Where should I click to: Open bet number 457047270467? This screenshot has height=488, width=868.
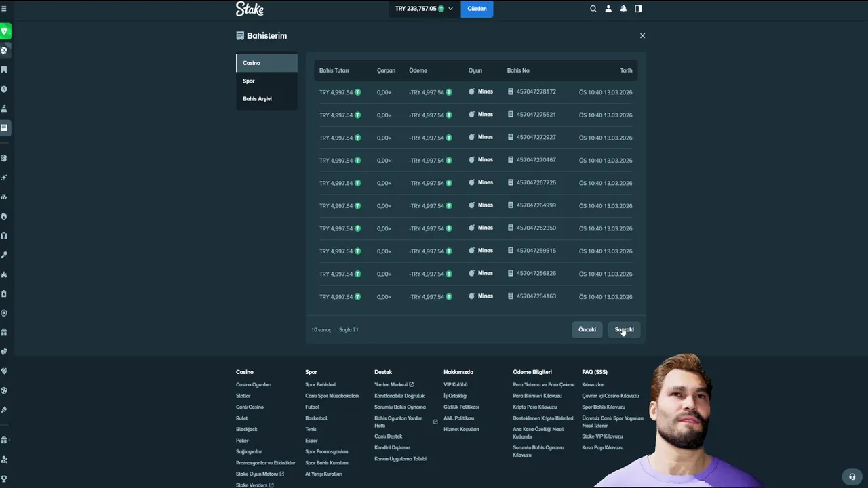pyautogui.click(x=536, y=160)
